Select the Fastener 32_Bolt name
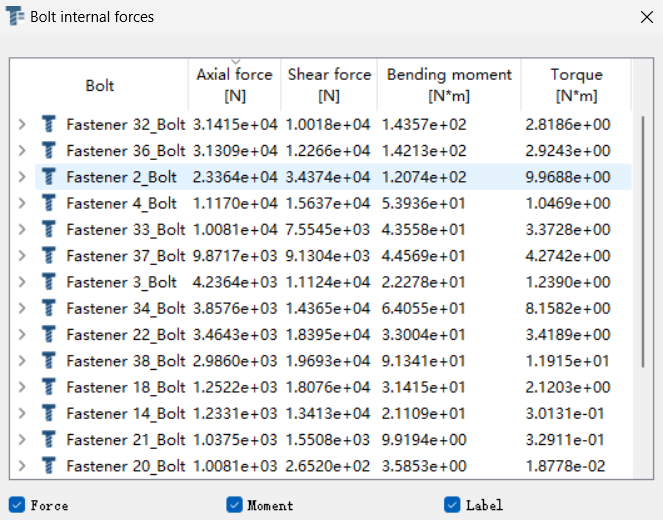The height and width of the screenshot is (520, 663). [x=126, y=124]
